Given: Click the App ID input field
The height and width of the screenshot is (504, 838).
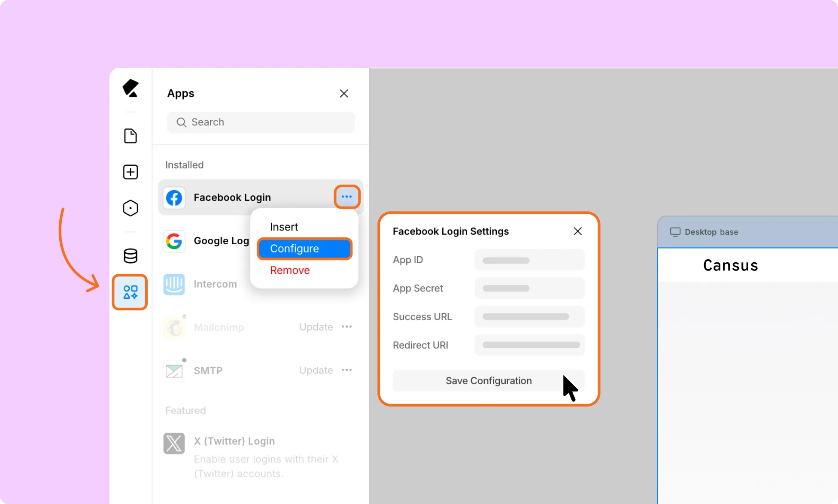Looking at the screenshot, I should [x=530, y=260].
